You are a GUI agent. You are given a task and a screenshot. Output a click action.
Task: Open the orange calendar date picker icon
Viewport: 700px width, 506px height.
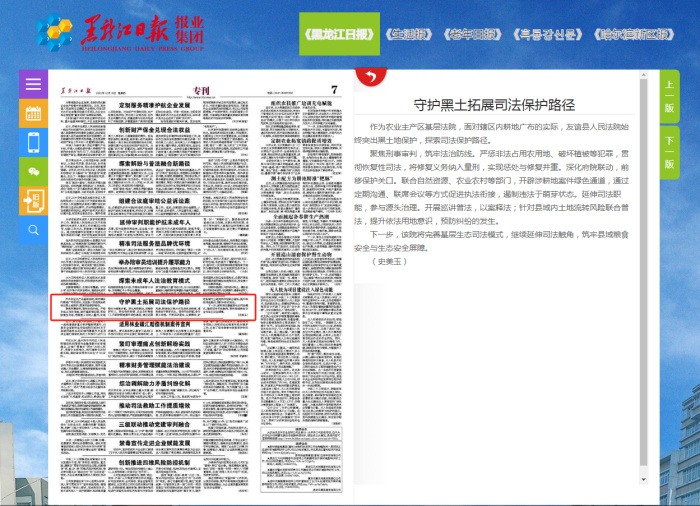point(33,113)
